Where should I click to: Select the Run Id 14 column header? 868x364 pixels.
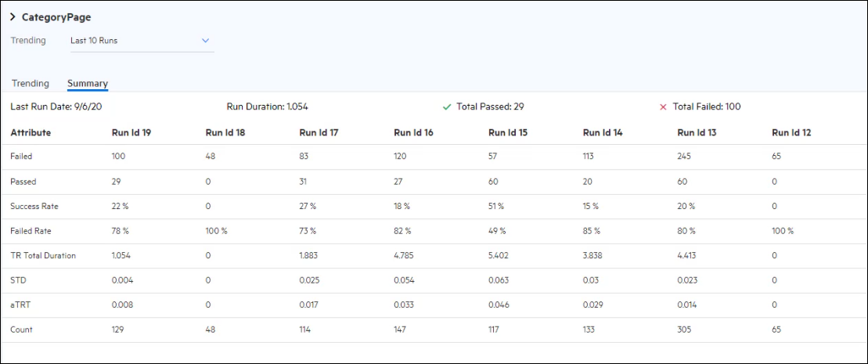point(603,133)
